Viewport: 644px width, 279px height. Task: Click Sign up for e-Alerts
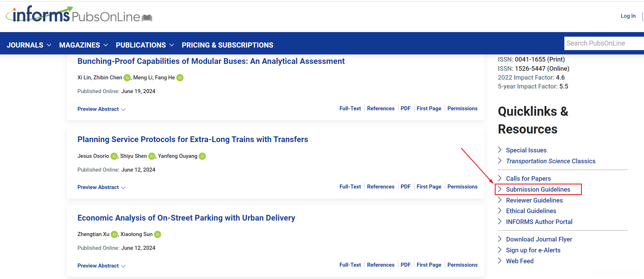coord(533,250)
